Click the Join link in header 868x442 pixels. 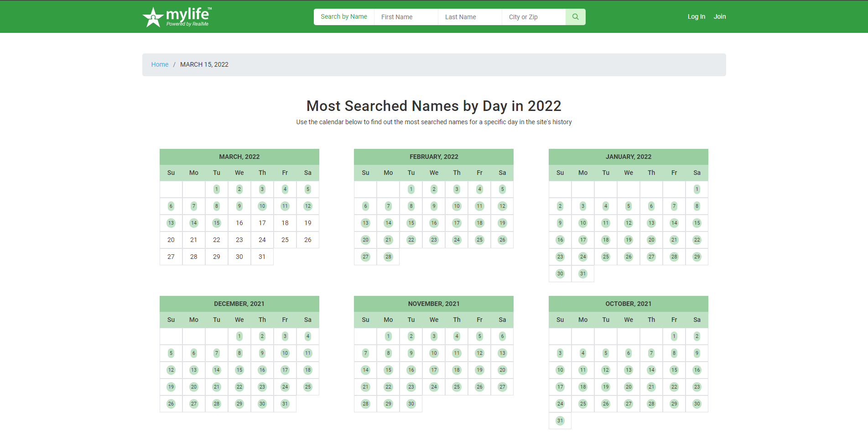click(x=719, y=16)
